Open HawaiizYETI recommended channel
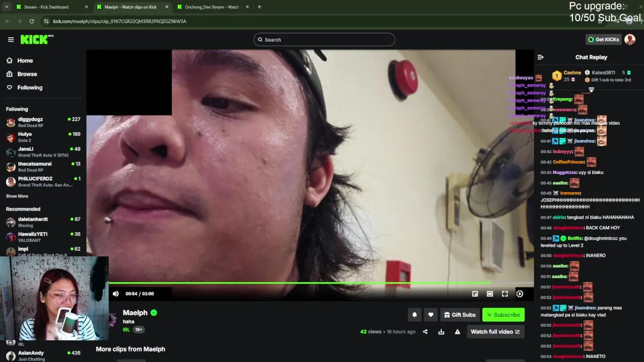The height and width of the screenshot is (362, 644). click(x=43, y=237)
